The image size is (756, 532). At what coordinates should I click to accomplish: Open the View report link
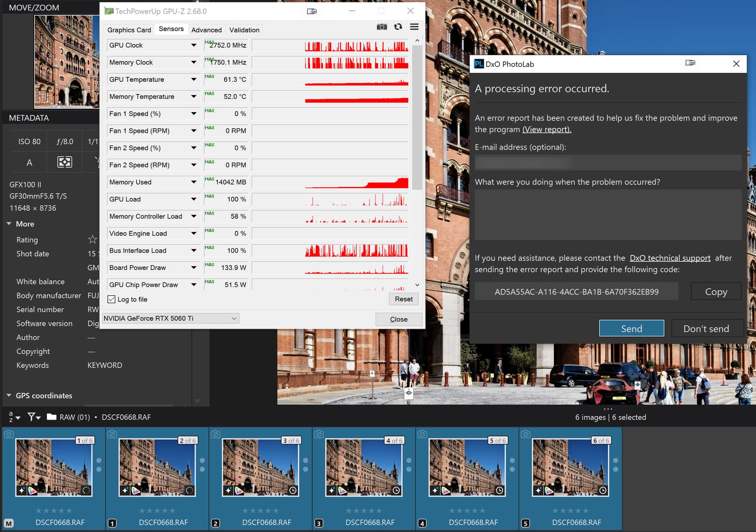pyautogui.click(x=547, y=129)
